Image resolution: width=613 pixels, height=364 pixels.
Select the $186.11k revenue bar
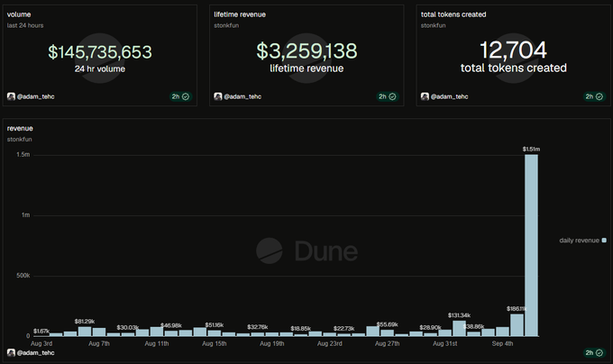coord(517,325)
